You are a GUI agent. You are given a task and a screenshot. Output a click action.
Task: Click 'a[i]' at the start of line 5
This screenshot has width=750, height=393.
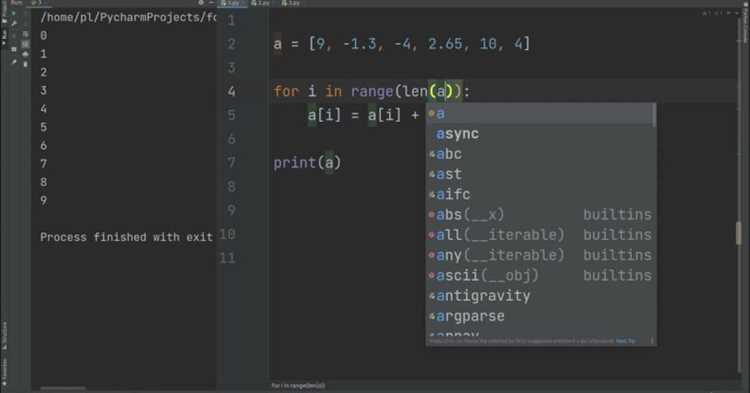tap(325, 115)
